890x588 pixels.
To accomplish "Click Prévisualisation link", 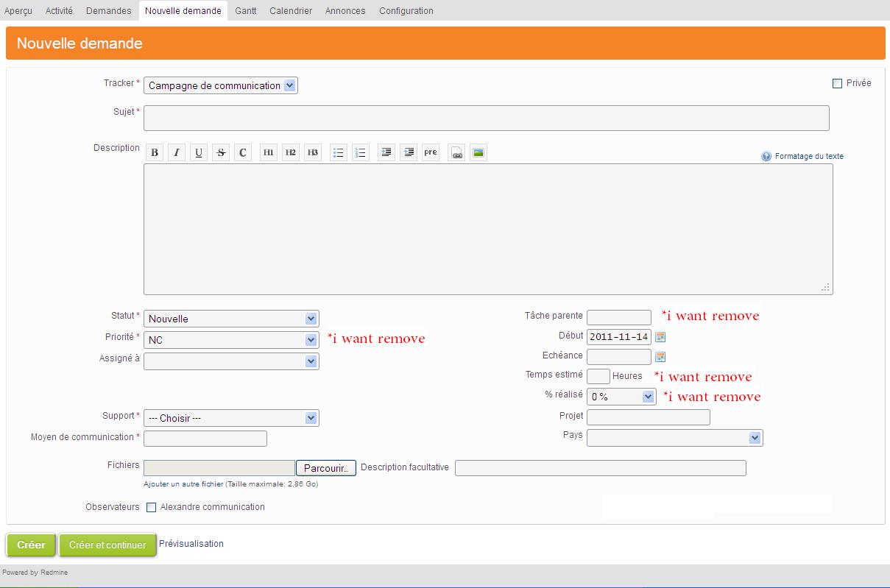I will 191,544.
